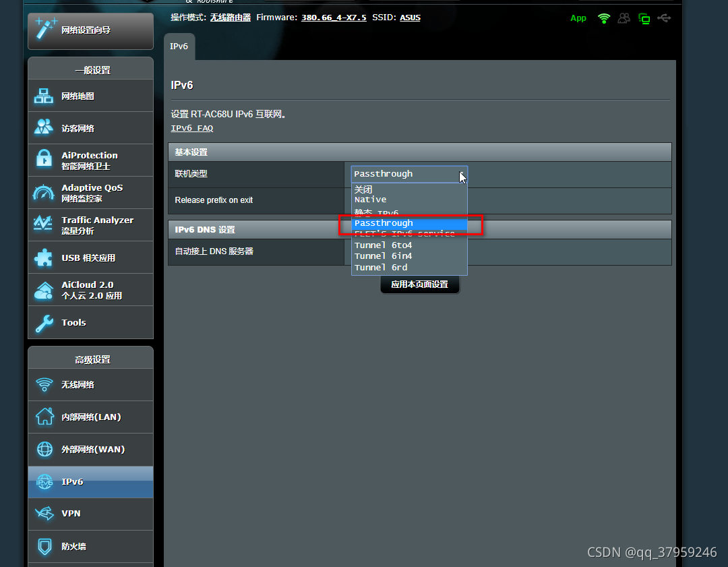728x567 pixels.
Task: Click the AiProtection lock icon
Action: coord(44,159)
